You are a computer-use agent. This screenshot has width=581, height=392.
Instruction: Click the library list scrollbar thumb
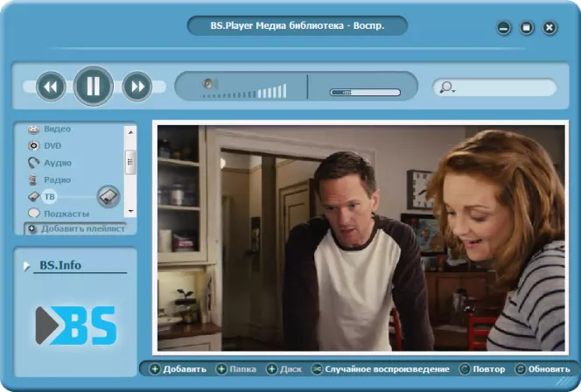coord(130,162)
